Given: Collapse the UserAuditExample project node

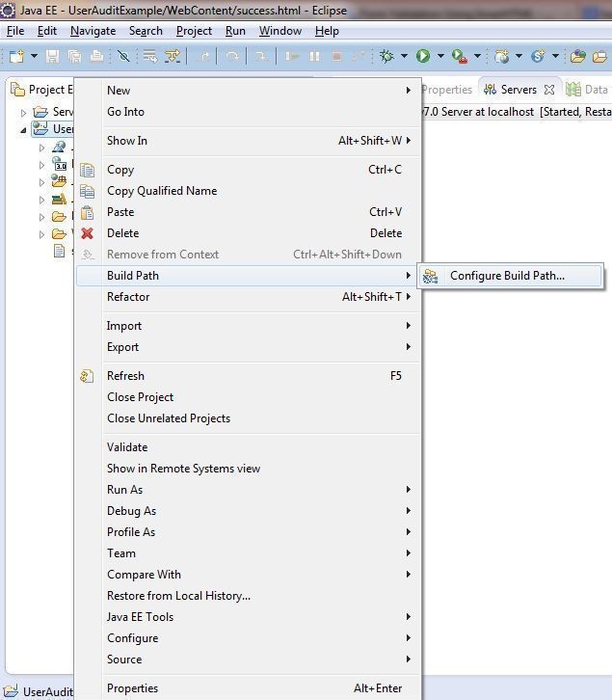Looking at the screenshot, I should [x=24, y=130].
